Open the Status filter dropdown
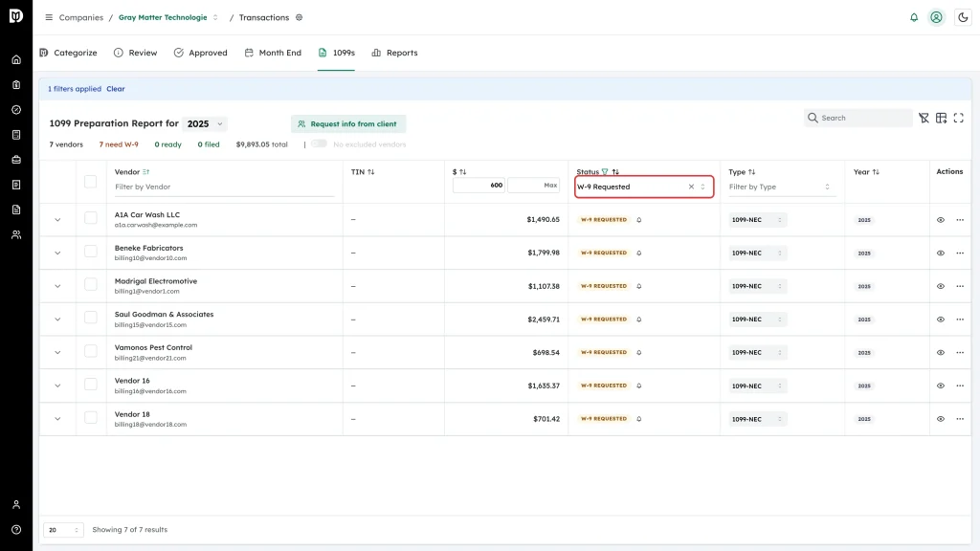The width and height of the screenshot is (980, 551). pyautogui.click(x=644, y=187)
